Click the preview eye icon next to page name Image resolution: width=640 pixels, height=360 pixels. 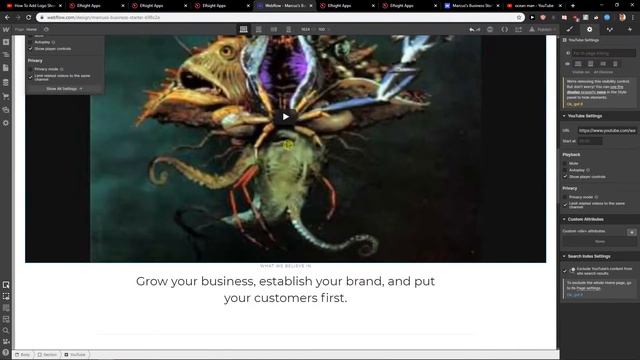46,29
